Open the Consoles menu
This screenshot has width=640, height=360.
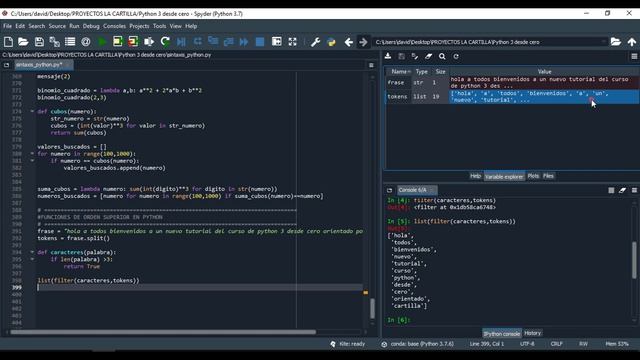(114, 26)
